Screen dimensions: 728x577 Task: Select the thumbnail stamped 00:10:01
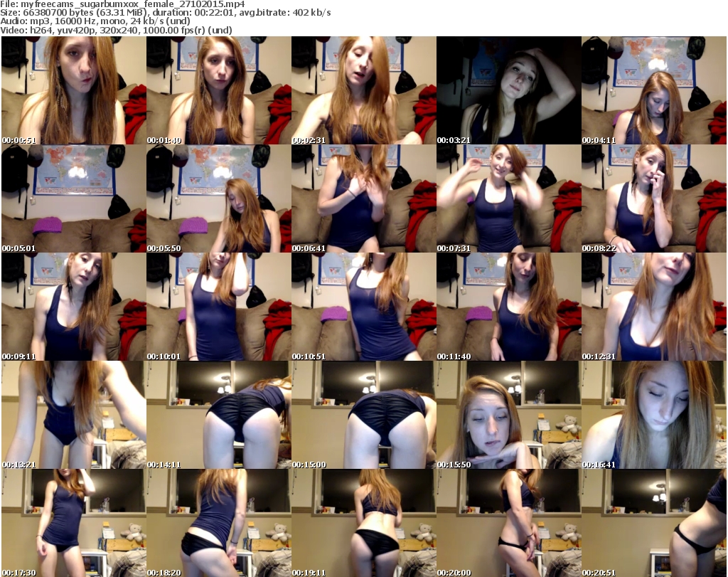219,307
